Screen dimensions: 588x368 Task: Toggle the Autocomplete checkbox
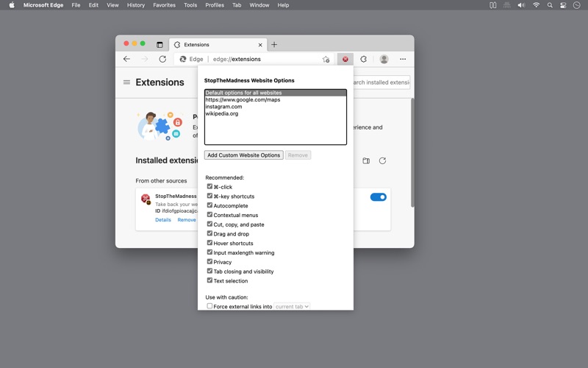[209, 205]
